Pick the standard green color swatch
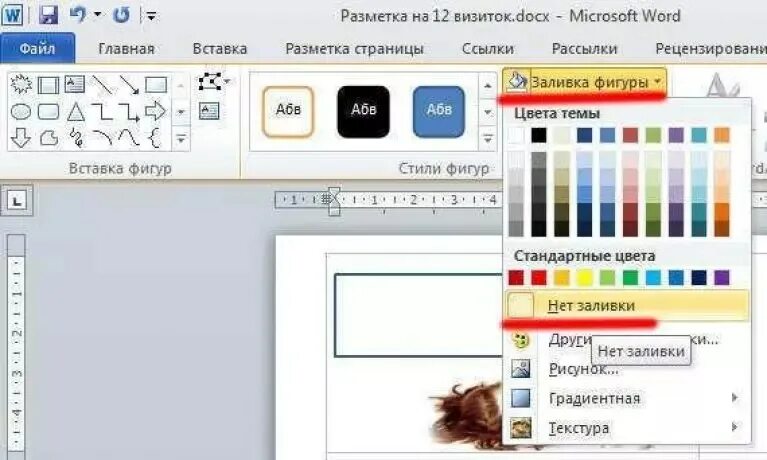 click(630, 277)
